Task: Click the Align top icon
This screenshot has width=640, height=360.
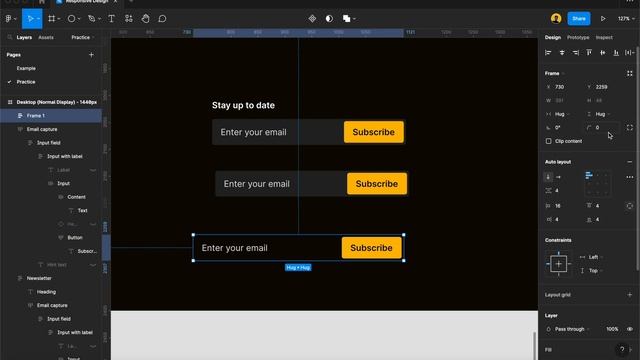Action: (x=589, y=53)
